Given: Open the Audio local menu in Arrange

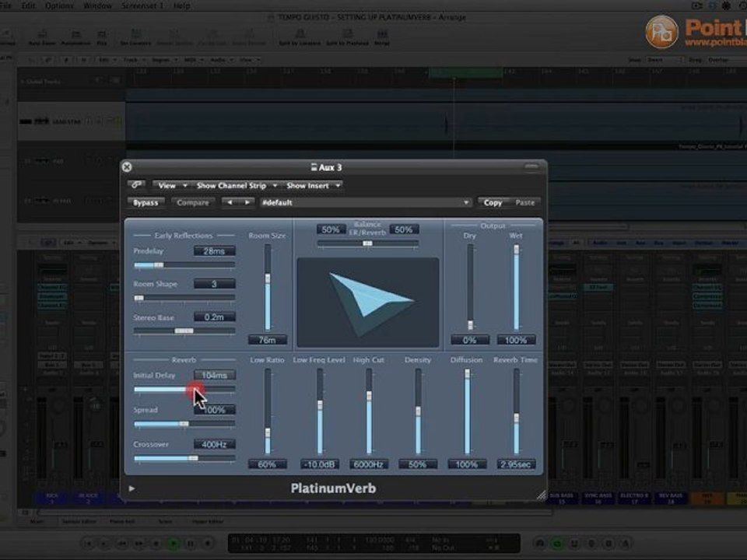Looking at the screenshot, I should tap(221, 60).
